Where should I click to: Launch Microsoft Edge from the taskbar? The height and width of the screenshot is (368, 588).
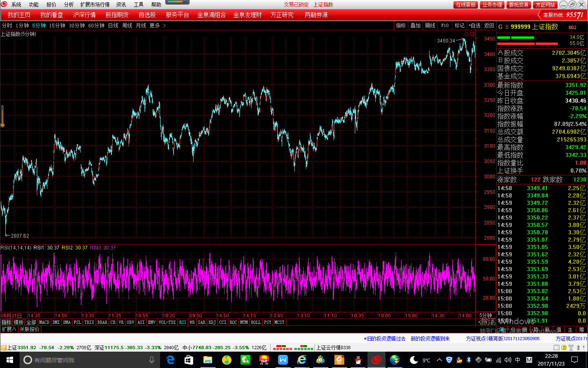point(170,360)
